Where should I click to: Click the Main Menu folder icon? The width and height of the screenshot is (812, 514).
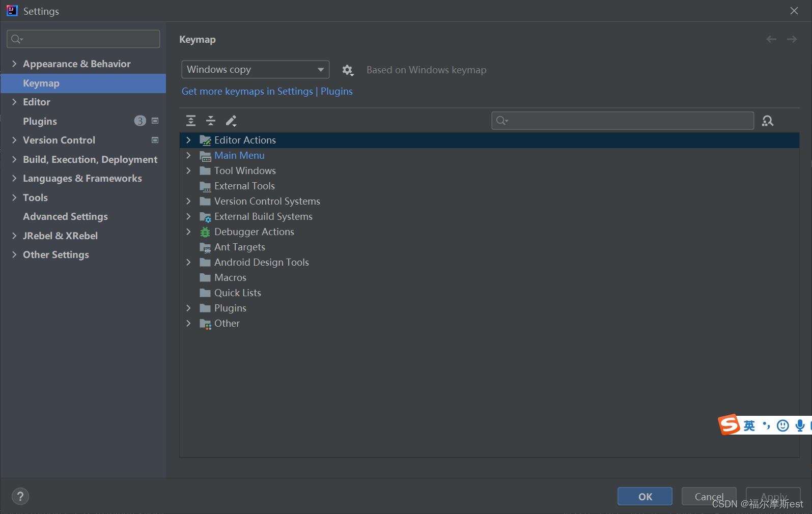tap(205, 155)
